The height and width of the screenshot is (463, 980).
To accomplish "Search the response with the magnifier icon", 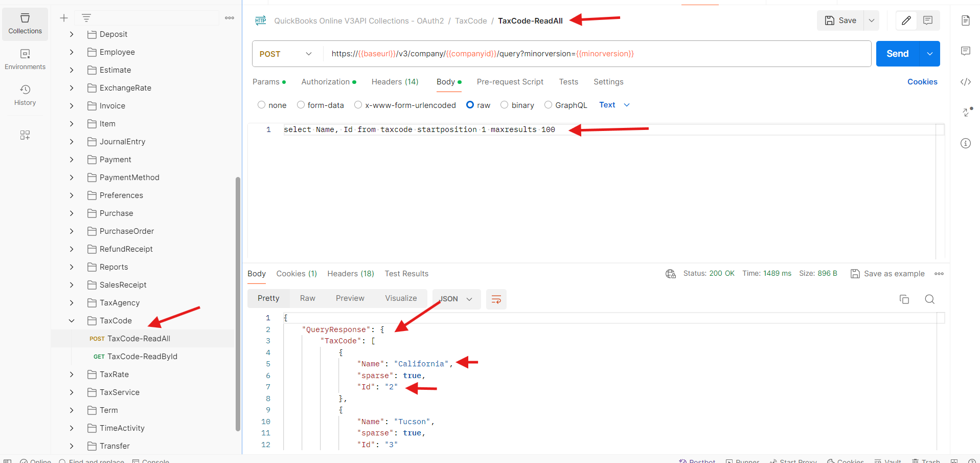I will (930, 299).
